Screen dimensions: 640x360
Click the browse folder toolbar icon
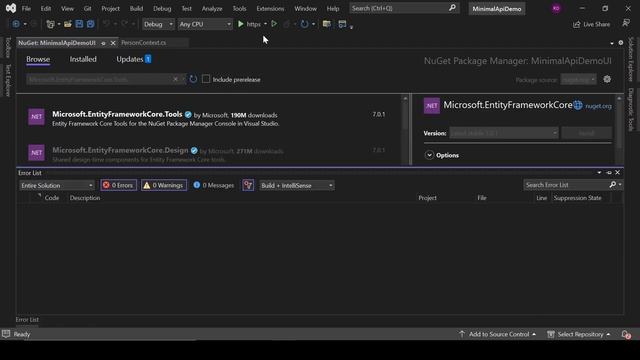tap(327, 24)
